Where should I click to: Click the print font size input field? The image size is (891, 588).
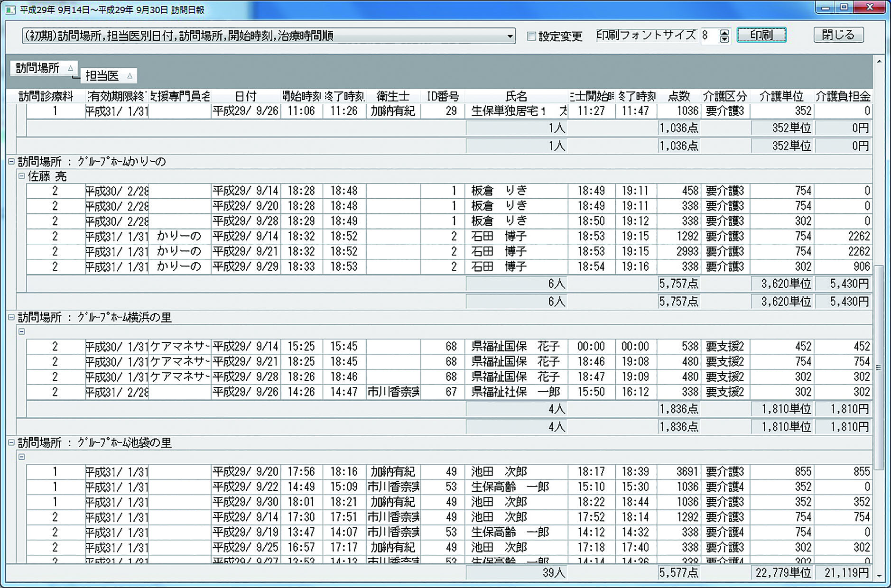point(709,36)
